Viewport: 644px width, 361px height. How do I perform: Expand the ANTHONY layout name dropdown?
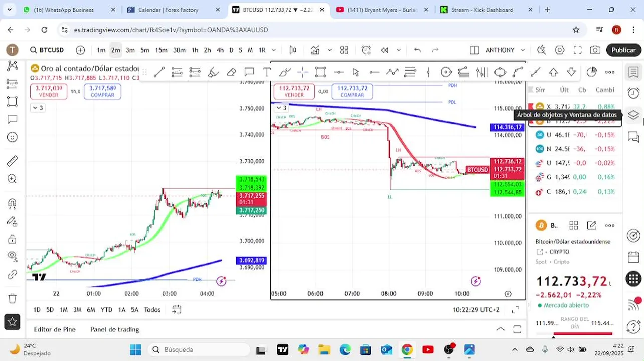coord(523,50)
